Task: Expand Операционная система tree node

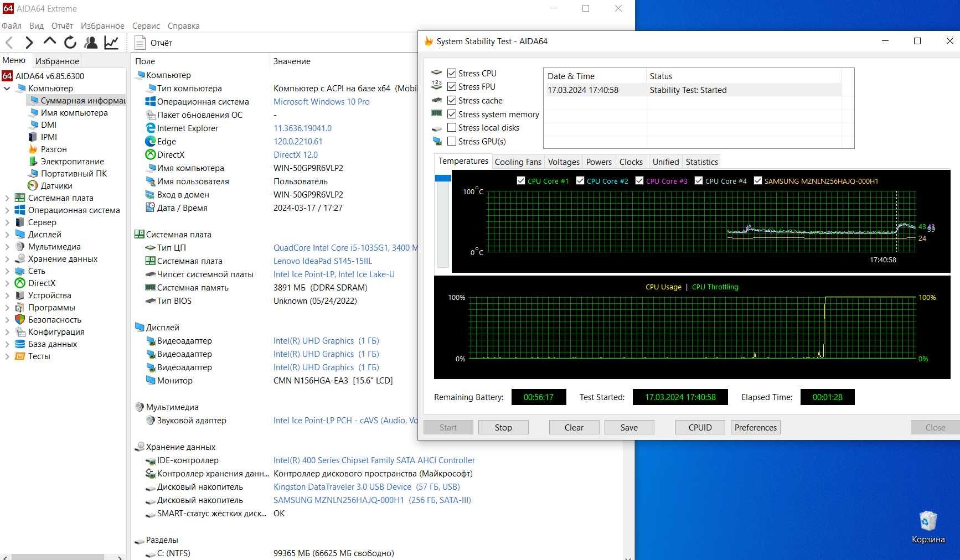Action: click(7, 210)
